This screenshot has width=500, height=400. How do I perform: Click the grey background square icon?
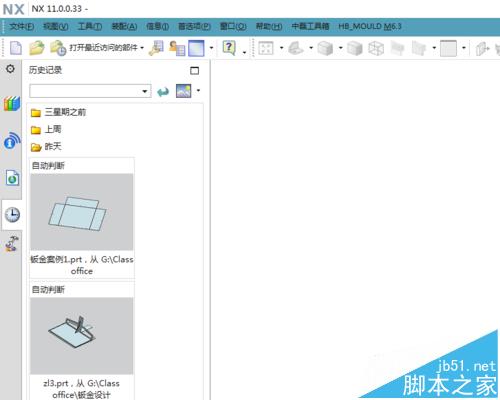tap(448, 48)
